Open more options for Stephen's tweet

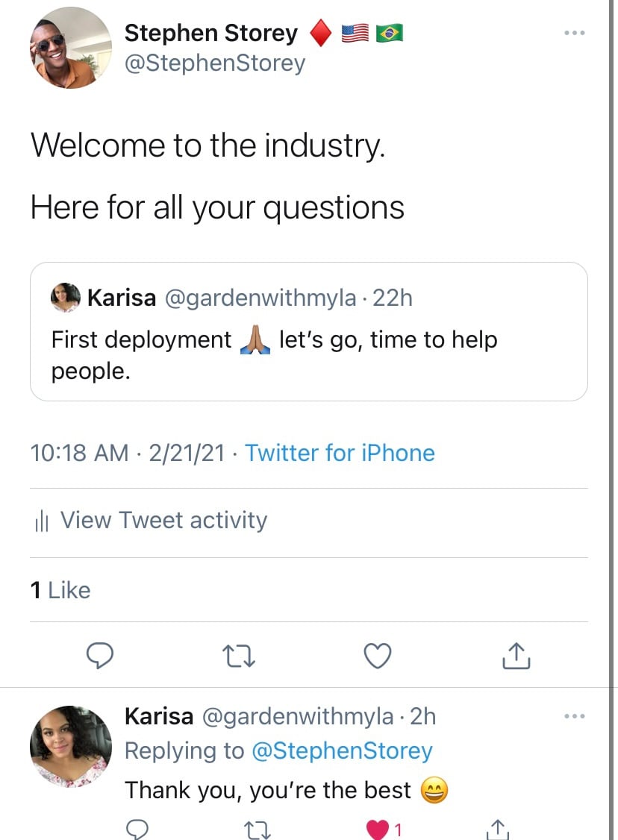pyautogui.click(x=574, y=34)
